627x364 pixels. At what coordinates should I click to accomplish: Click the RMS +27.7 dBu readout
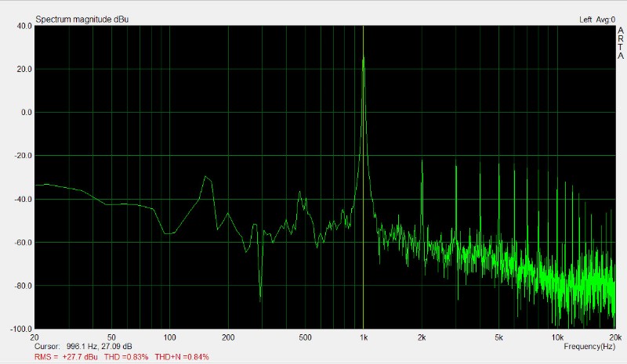tap(66, 357)
